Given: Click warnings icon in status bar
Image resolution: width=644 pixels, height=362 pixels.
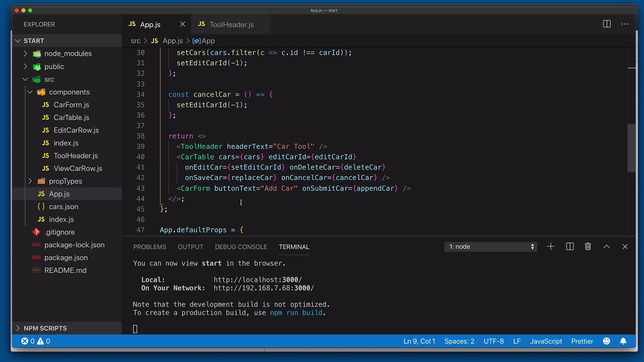Looking at the screenshot, I should pos(40,341).
